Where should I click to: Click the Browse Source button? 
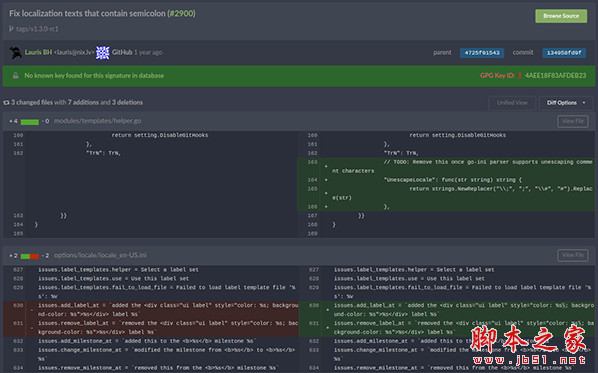pos(561,16)
